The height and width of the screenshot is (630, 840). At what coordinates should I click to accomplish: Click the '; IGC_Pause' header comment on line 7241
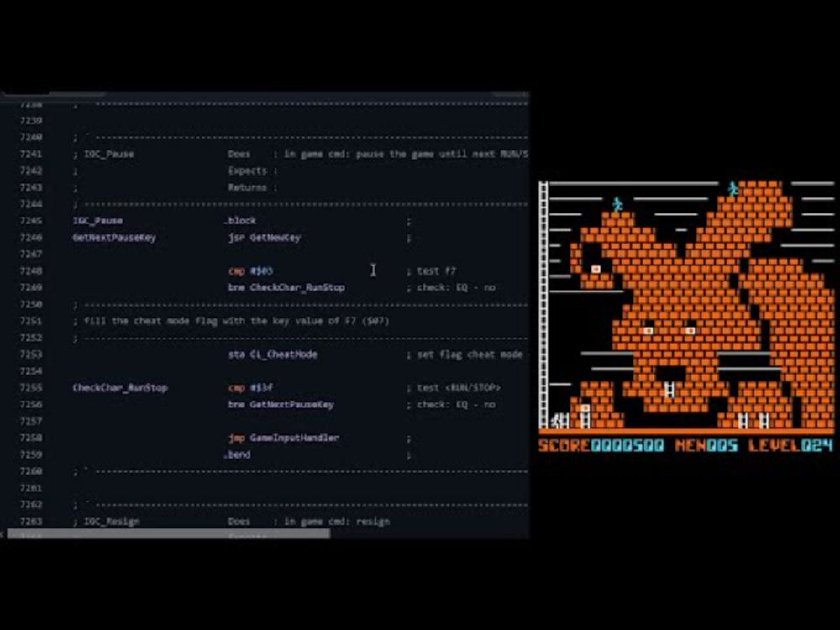103,155
